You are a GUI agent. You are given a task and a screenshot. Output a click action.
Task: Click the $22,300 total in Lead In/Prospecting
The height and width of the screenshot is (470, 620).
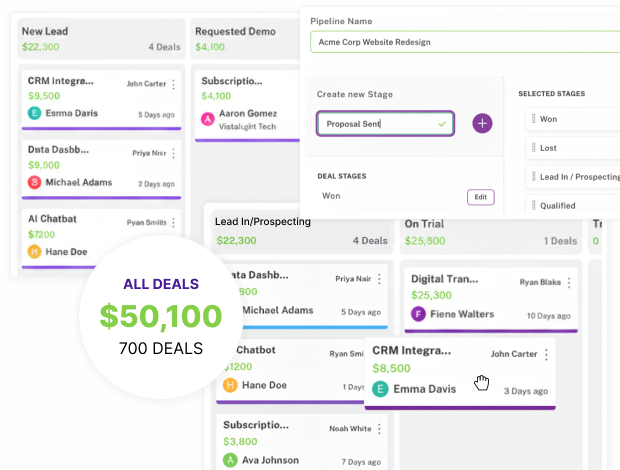tap(236, 241)
